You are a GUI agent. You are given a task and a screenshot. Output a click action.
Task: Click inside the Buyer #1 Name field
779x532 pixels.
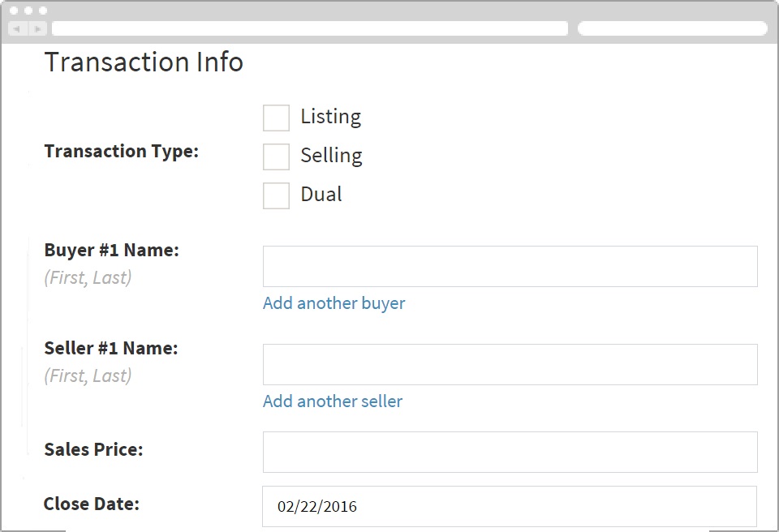pyautogui.click(x=510, y=266)
